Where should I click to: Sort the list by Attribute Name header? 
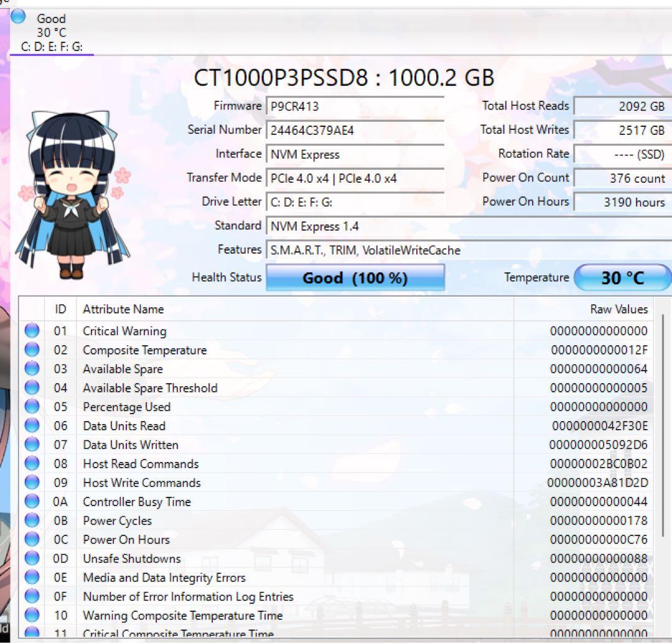123,309
